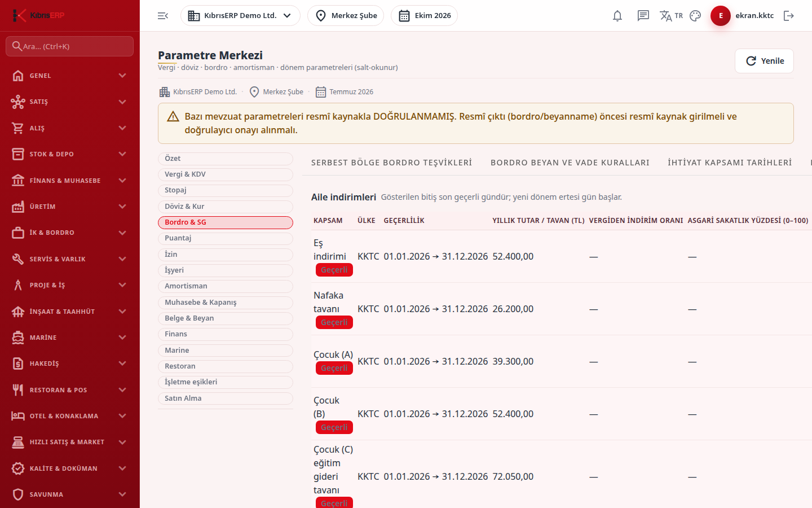Open the Ekim 2026 period picker
Viewport: 812px width, 508px height.
424,16
